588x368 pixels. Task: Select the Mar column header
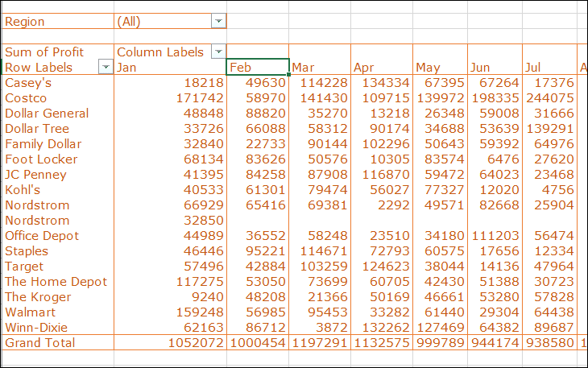click(x=320, y=67)
